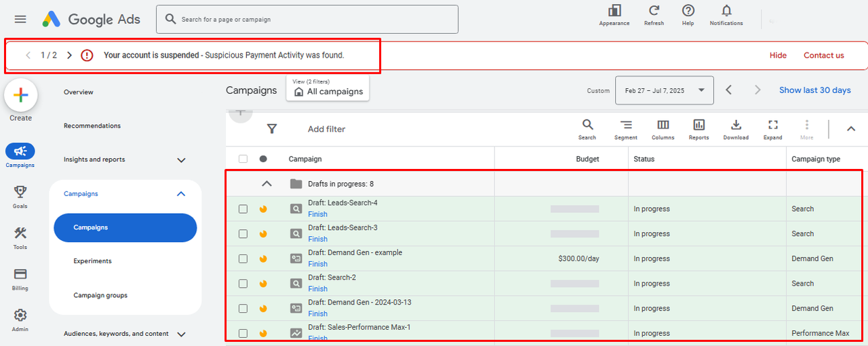Screen dimensions: 868x346
Task: Open Goals trophy sidebar icon
Action: [x=20, y=193]
